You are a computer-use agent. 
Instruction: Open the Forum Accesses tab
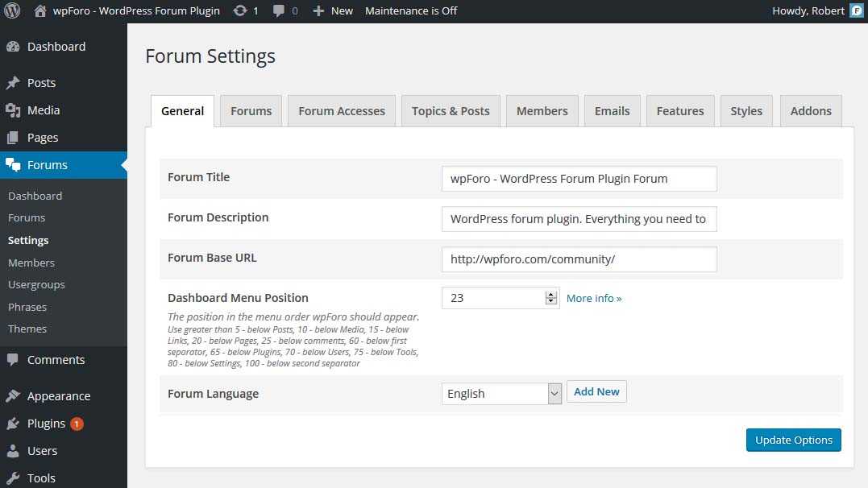[x=342, y=111]
